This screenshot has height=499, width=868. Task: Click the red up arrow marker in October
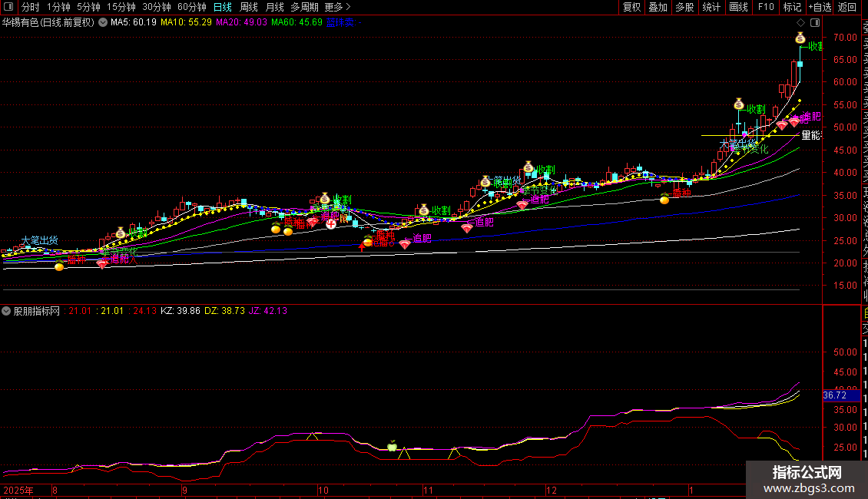[362, 246]
